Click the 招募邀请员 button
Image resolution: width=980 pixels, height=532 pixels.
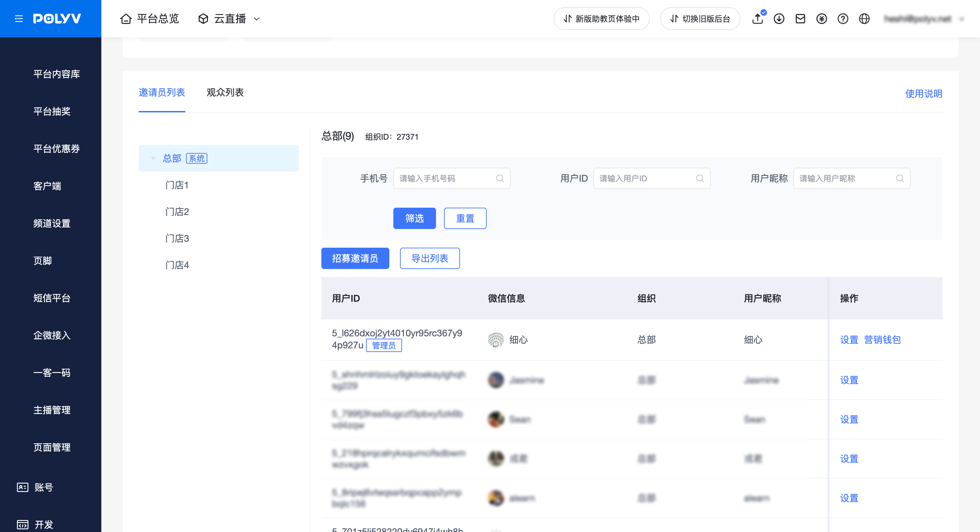pos(355,258)
